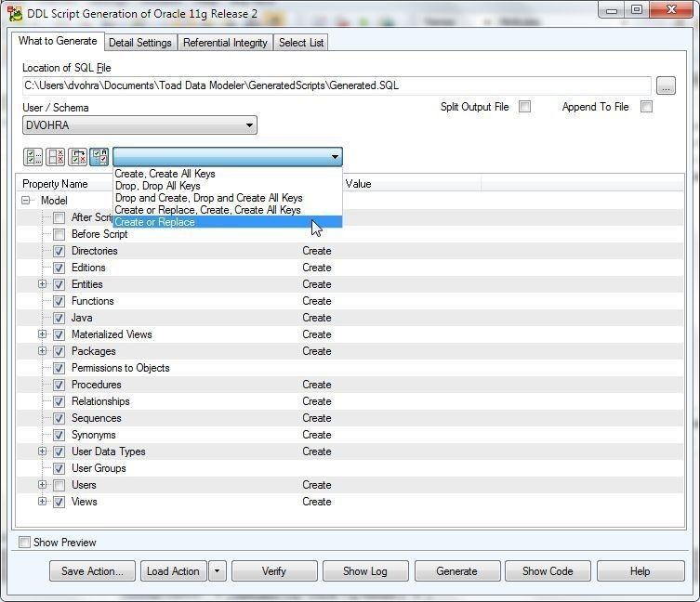Click the uncheck all items toolbar icon
This screenshot has height=602, width=700.
(56, 157)
